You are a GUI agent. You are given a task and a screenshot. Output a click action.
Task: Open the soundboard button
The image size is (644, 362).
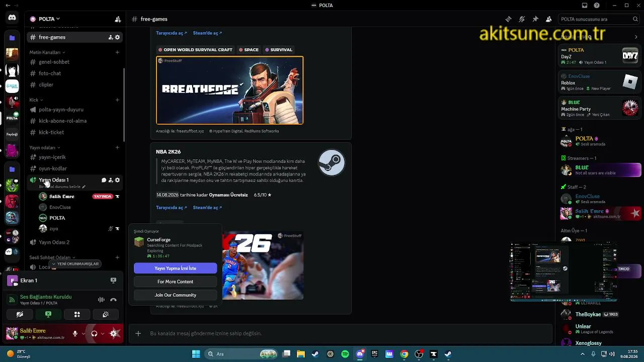pyautogui.click(x=106, y=314)
